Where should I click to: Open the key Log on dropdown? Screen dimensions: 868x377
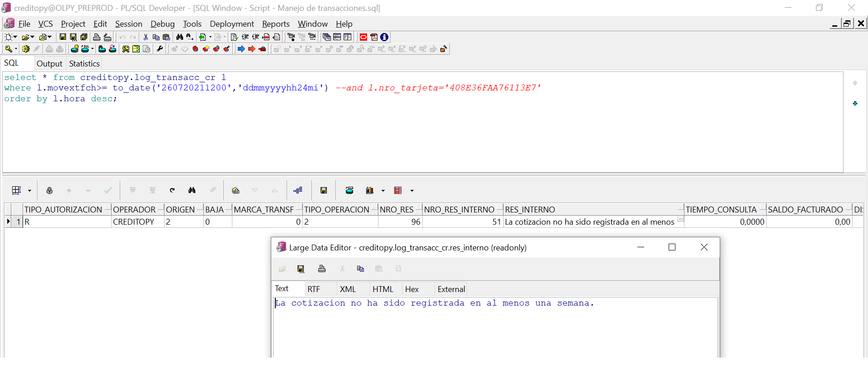coord(16,49)
